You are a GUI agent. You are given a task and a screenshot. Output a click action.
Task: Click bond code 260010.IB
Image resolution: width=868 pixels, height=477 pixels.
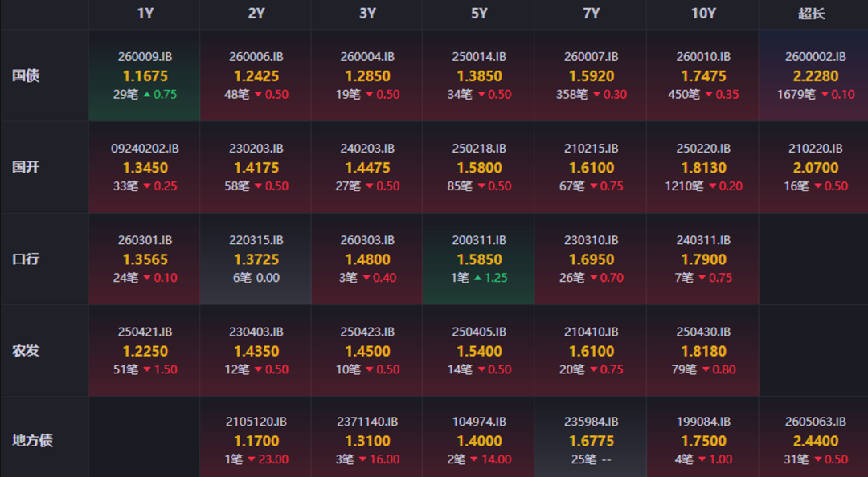coord(703,56)
